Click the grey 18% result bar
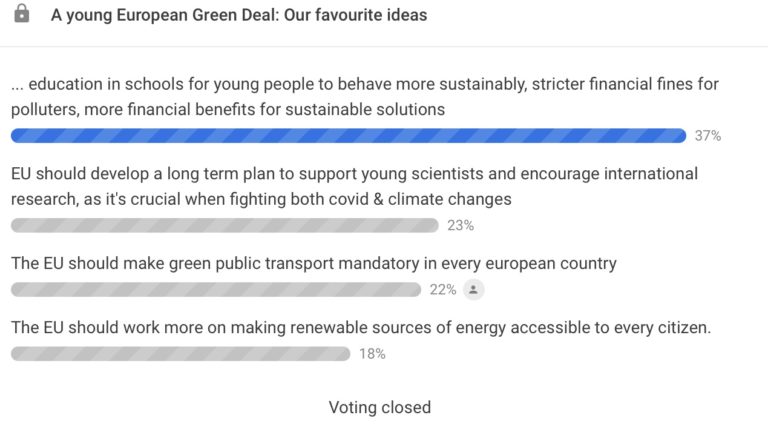The image size is (768, 441). [180, 354]
